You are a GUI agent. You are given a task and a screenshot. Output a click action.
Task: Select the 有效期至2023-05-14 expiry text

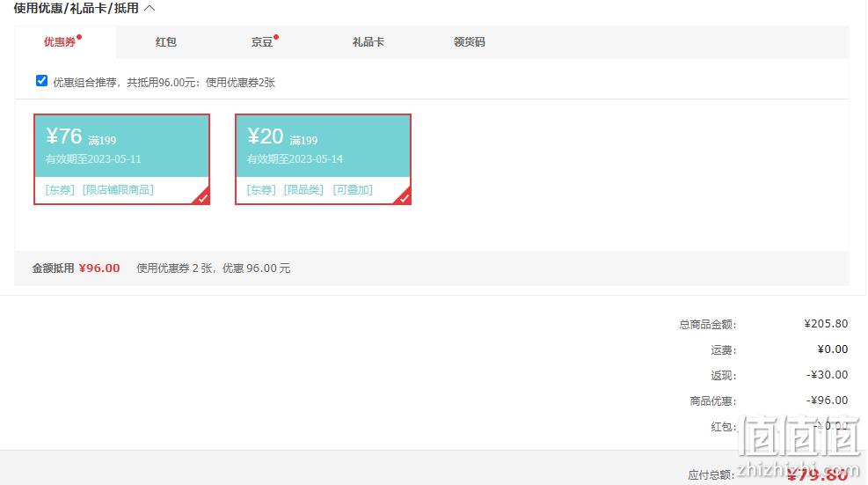(295, 159)
